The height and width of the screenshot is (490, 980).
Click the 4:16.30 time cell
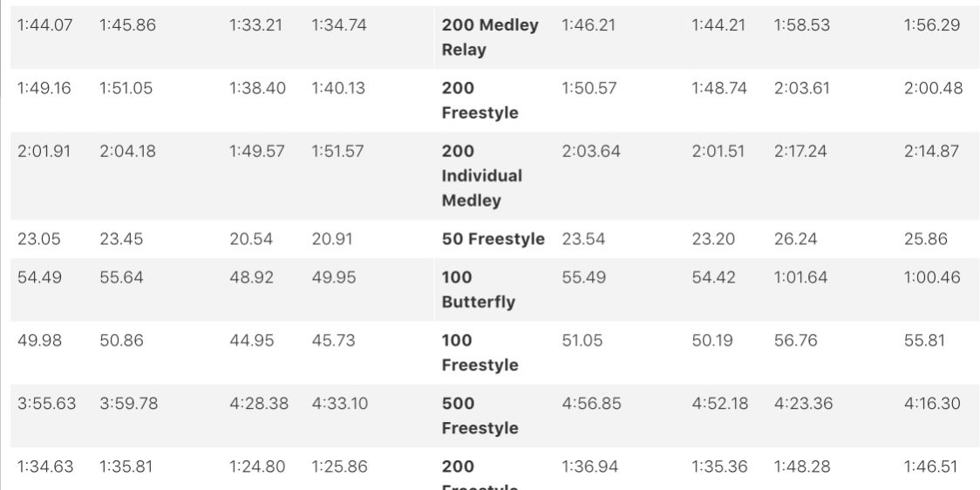pyautogui.click(x=932, y=403)
